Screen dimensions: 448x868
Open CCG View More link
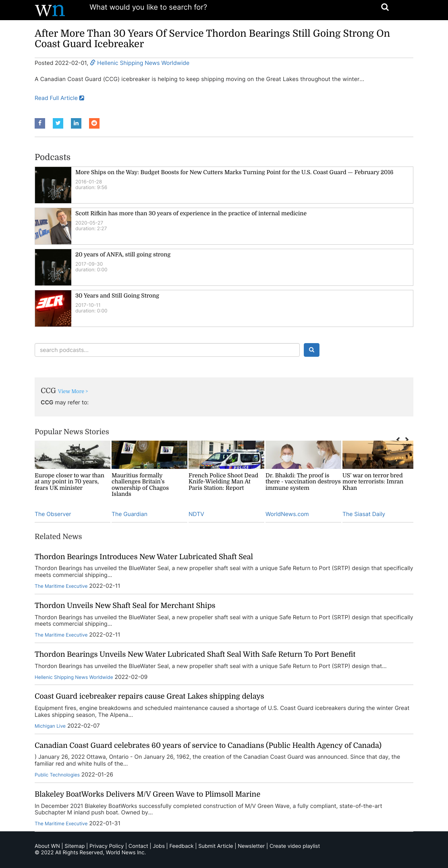coord(73,391)
